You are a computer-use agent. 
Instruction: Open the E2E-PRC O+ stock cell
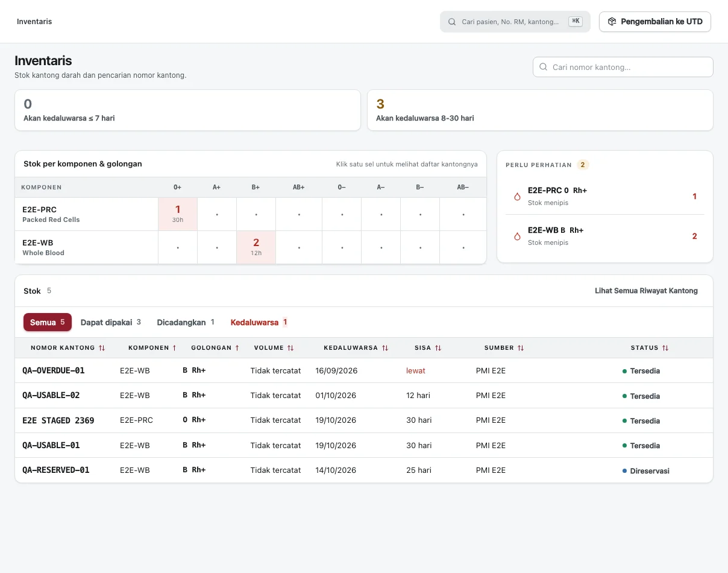(178, 214)
